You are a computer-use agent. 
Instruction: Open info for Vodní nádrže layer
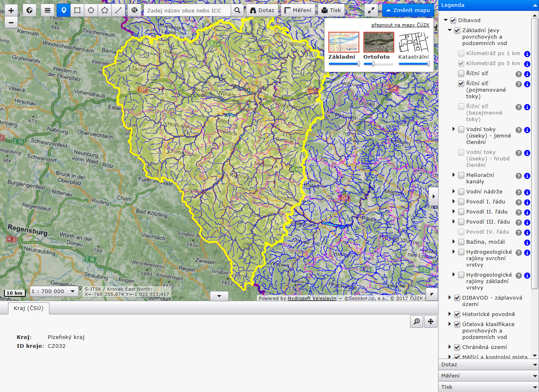(x=527, y=192)
